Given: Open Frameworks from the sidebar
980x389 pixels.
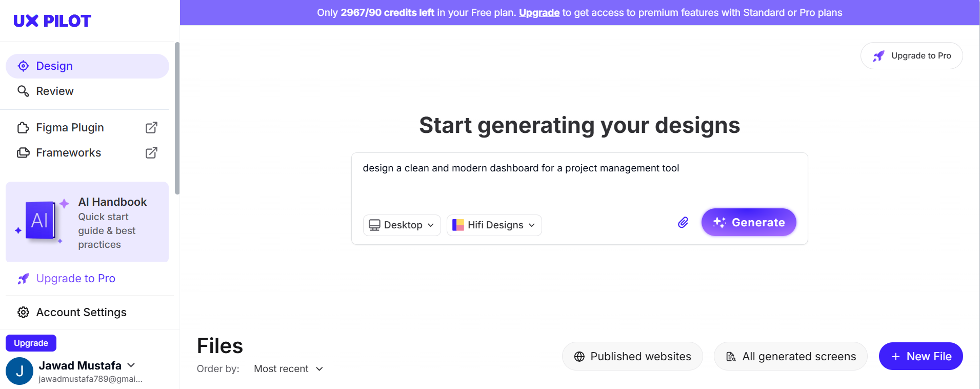Looking at the screenshot, I should tap(68, 153).
